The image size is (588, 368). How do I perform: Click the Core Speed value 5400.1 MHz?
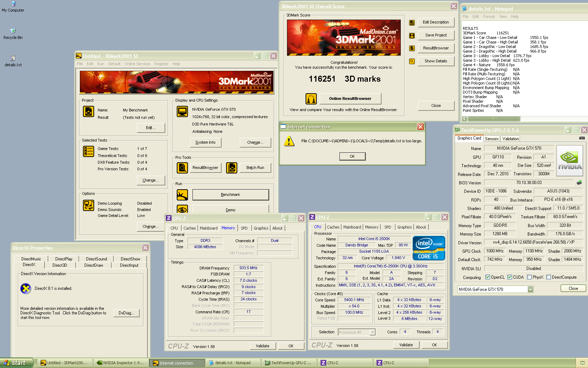(354, 300)
